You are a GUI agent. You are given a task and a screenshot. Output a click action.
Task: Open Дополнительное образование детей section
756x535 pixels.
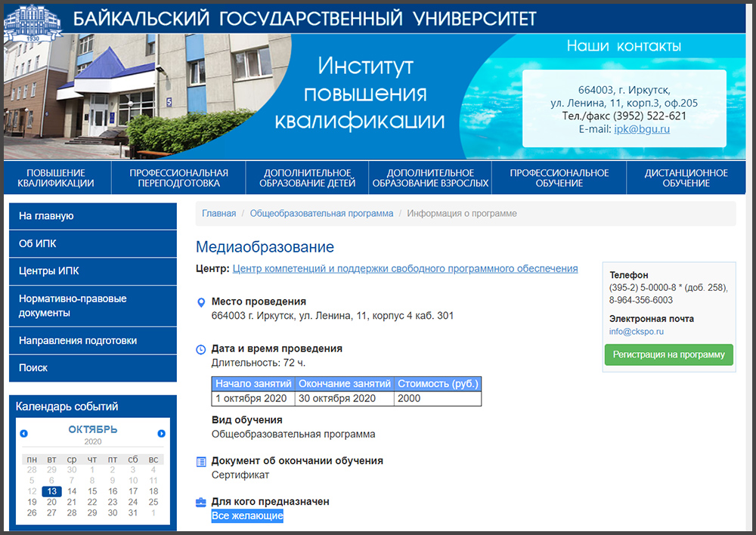coord(307,178)
